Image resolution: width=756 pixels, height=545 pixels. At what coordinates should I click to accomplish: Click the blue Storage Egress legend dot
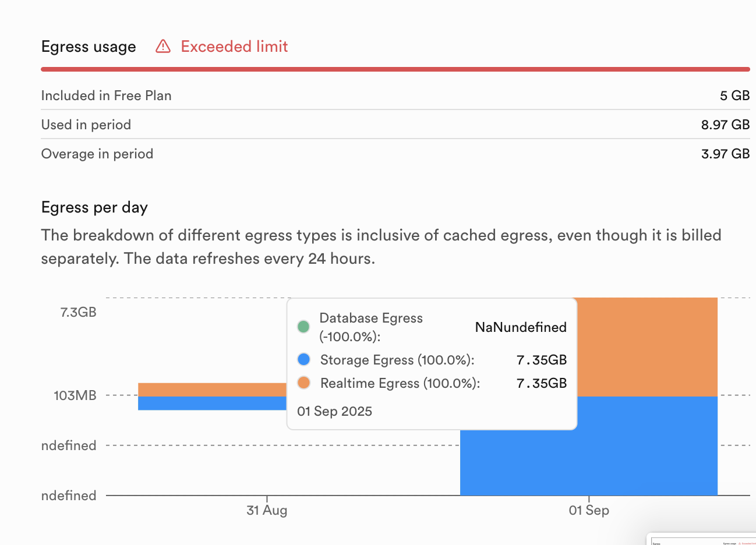coord(303,360)
